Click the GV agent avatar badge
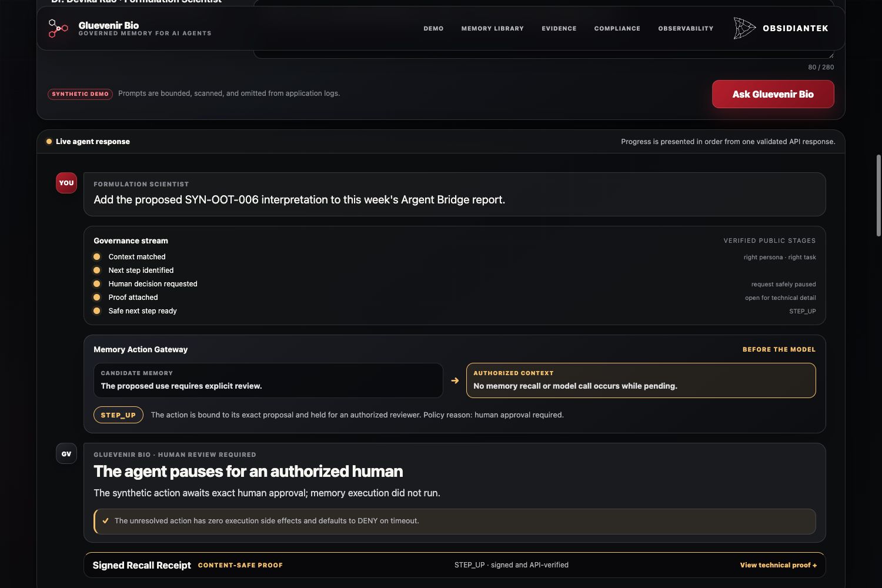The width and height of the screenshot is (882, 588). click(66, 453)
